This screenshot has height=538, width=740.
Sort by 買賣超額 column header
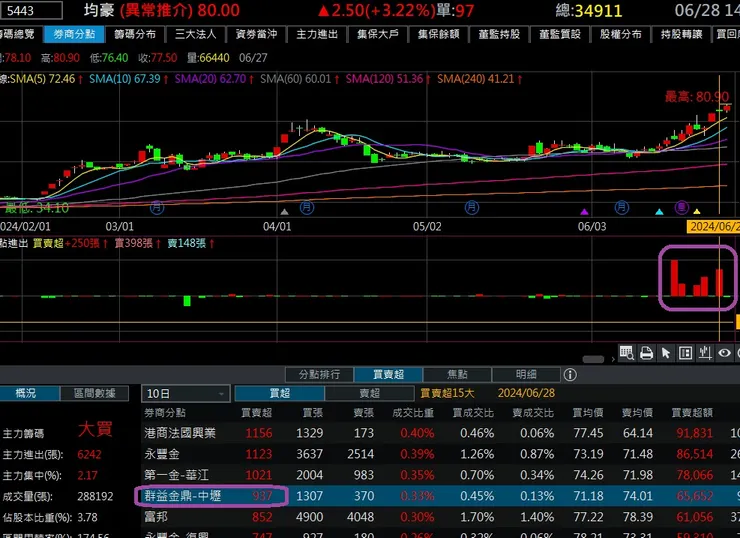(692, 413)
